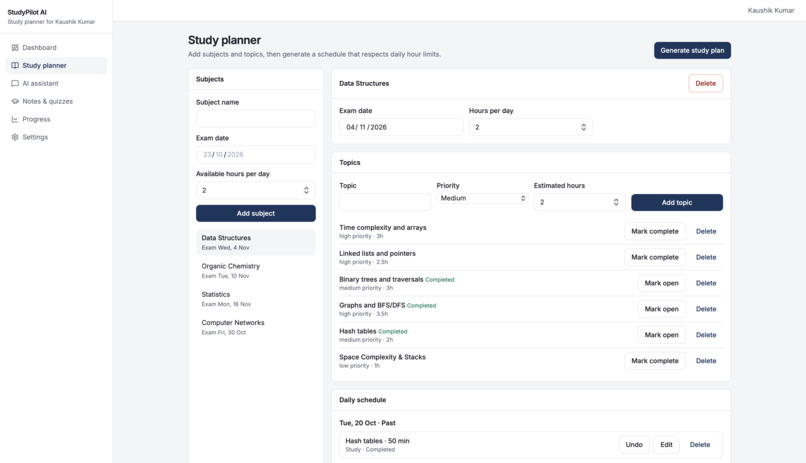Select the Data Structures subject in list
Screen dimensions: 806x463
(255, 243)
